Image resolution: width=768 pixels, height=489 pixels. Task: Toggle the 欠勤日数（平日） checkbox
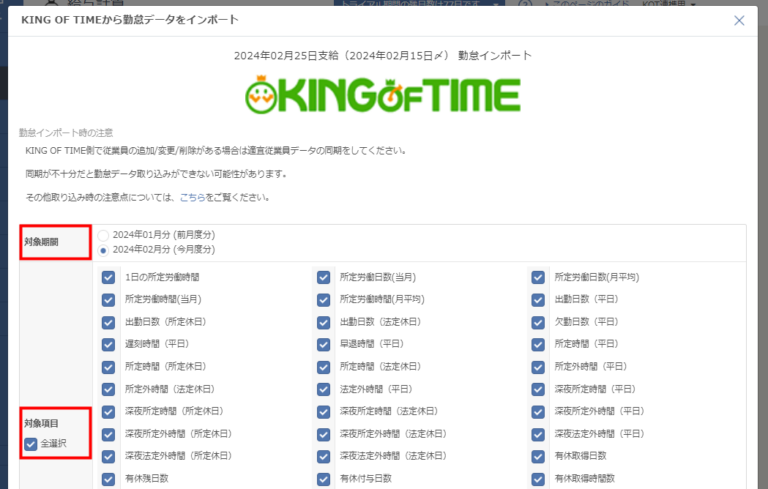539,322
